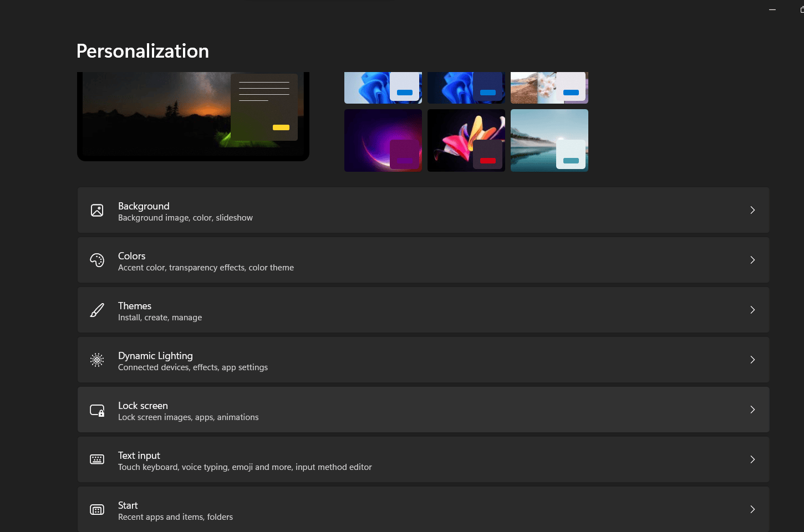Expand the Themes row chevron
The image size is (804, 532).
(752, 310)
